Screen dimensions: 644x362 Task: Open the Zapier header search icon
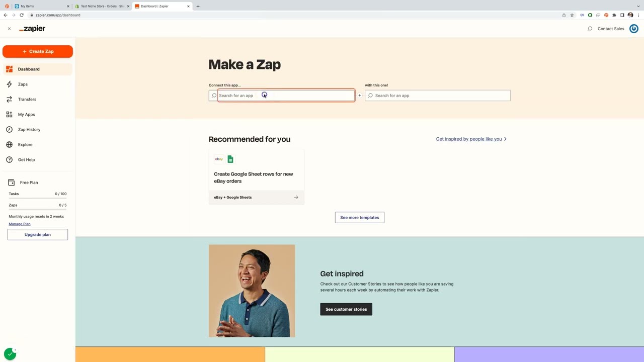coord(590,29)
